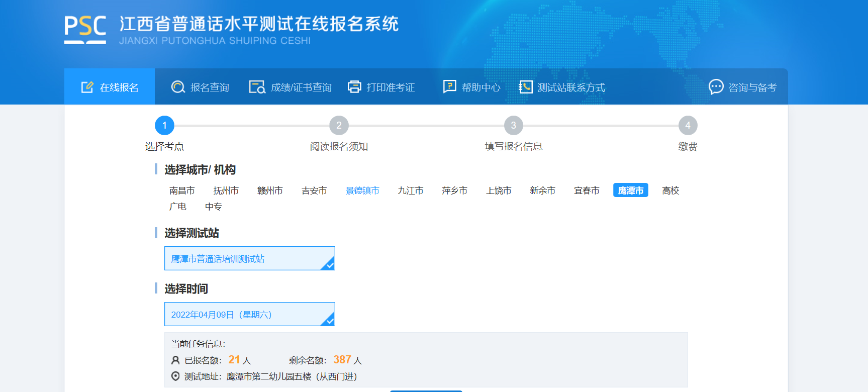Click the selected 鹰潭市 option
This screenshot has height=392, width=868.
click(x=631, y=190)
